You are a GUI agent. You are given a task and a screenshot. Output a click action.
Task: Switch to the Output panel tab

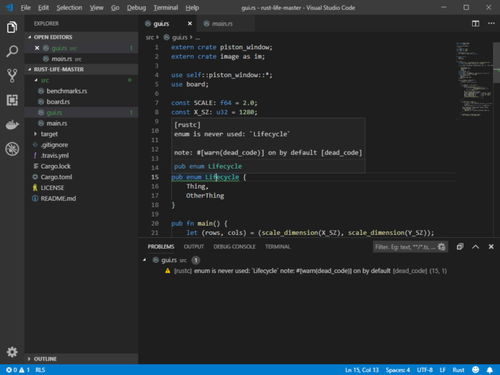pyautogui.click(x=194, y=247)
